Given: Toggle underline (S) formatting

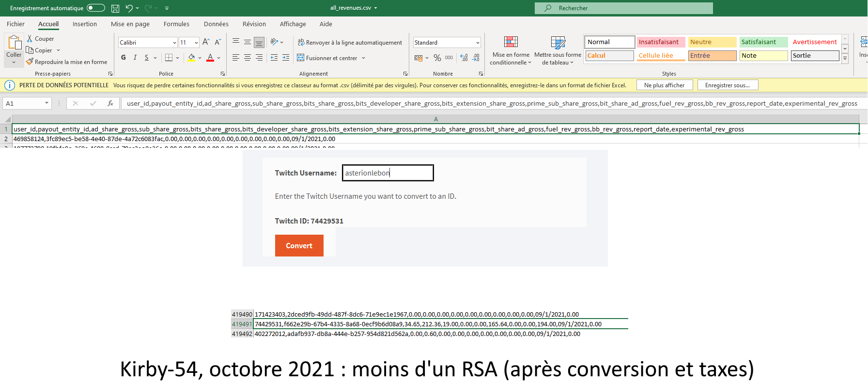Looking at the screenshot, I should (147, 58).
